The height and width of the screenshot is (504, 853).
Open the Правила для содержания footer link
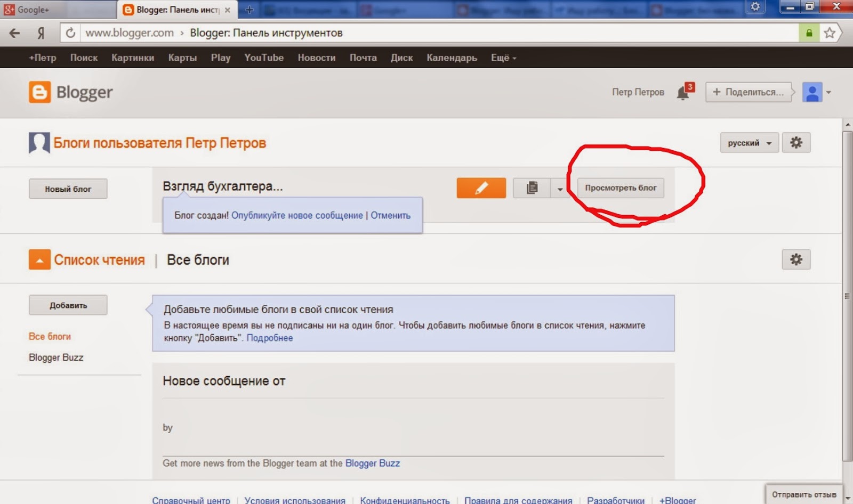518,500
